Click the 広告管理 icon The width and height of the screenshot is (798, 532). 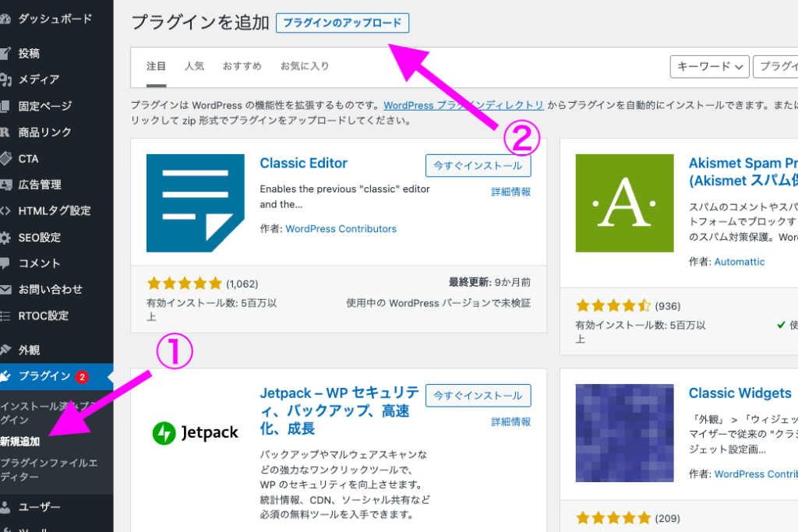coord(5,185)
